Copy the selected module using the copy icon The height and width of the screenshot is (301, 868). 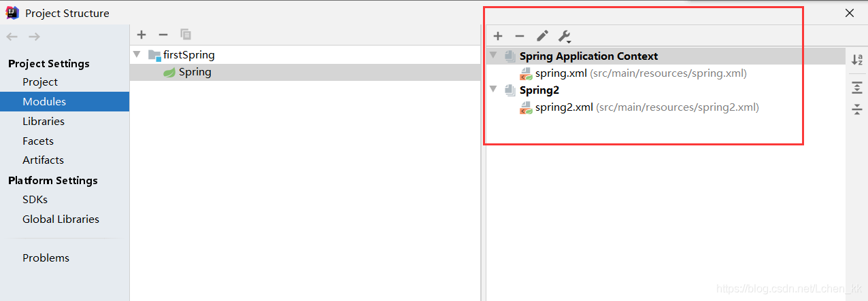click(x=186, y=35)
